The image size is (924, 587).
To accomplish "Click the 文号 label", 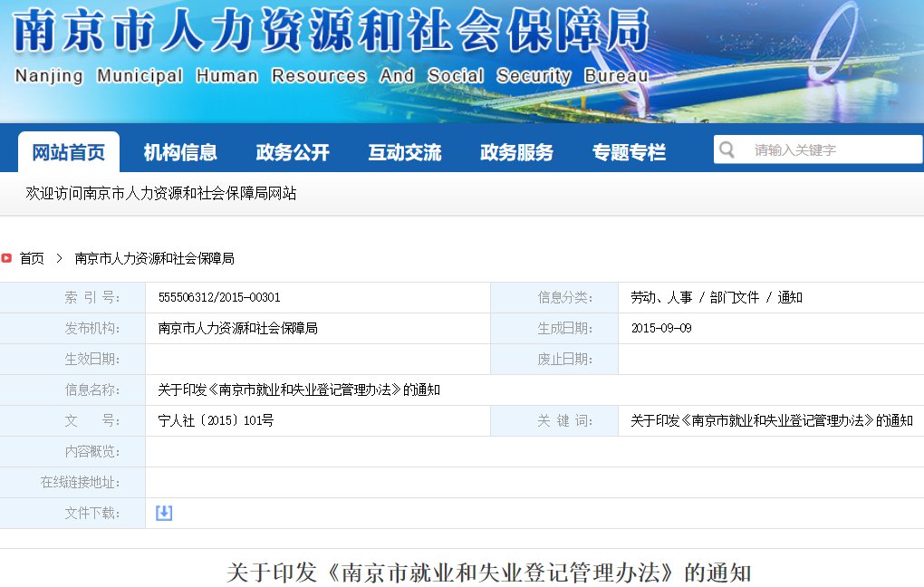I will [x=91, y=420].
